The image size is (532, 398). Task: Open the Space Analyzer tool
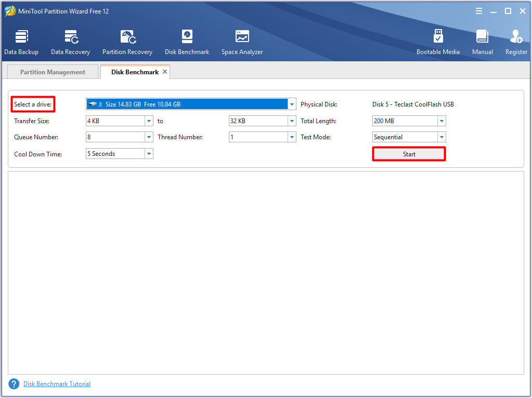point(242,43)
